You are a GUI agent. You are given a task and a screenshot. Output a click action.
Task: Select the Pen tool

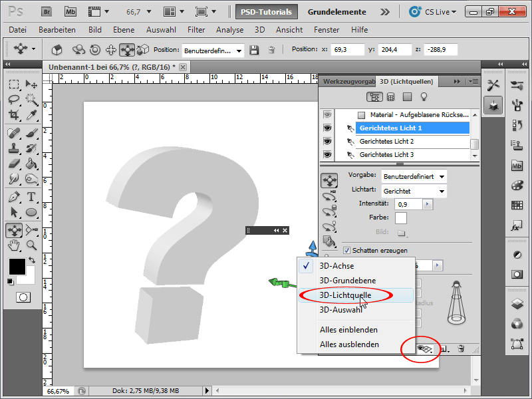[x=14, y=197]
